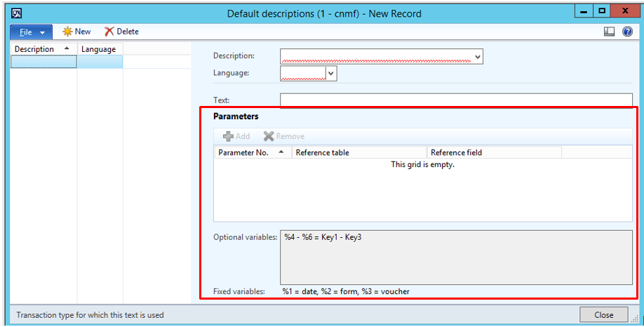Screen dimensions: 644x327
Task: Click the Language column header in list
Action: [99, 49]
